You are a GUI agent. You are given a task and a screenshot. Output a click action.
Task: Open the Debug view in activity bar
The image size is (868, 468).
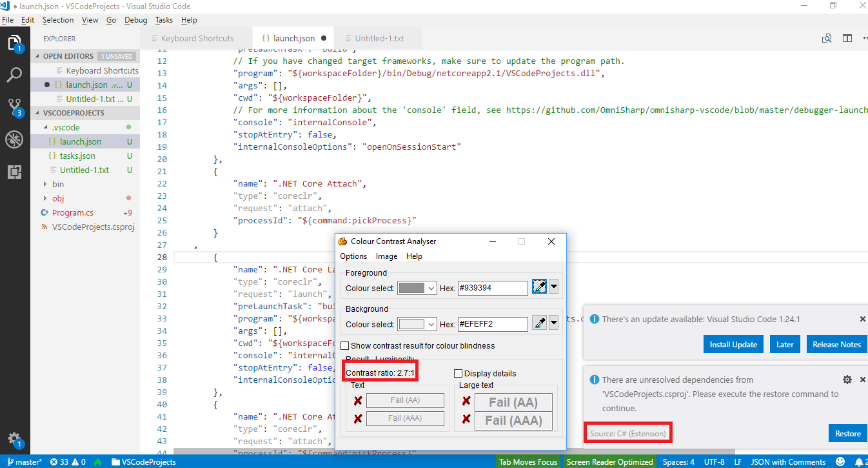14,139
